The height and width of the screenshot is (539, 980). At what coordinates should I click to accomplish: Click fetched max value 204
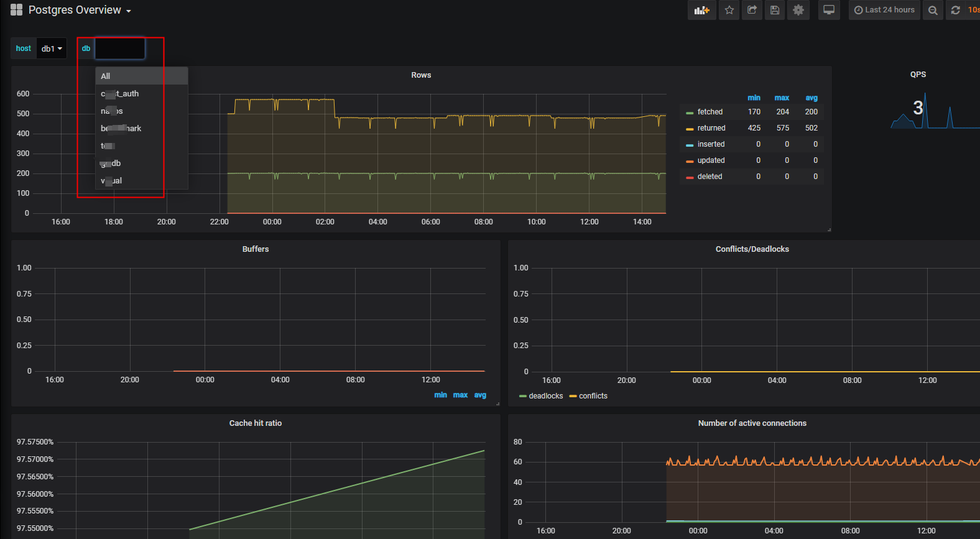pos(783,112)
